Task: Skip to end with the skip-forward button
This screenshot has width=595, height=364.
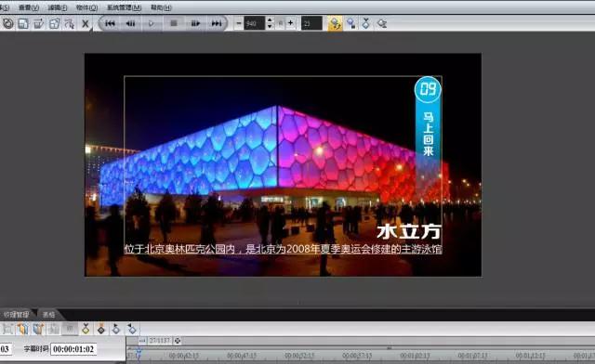Action: coord(217,23)
